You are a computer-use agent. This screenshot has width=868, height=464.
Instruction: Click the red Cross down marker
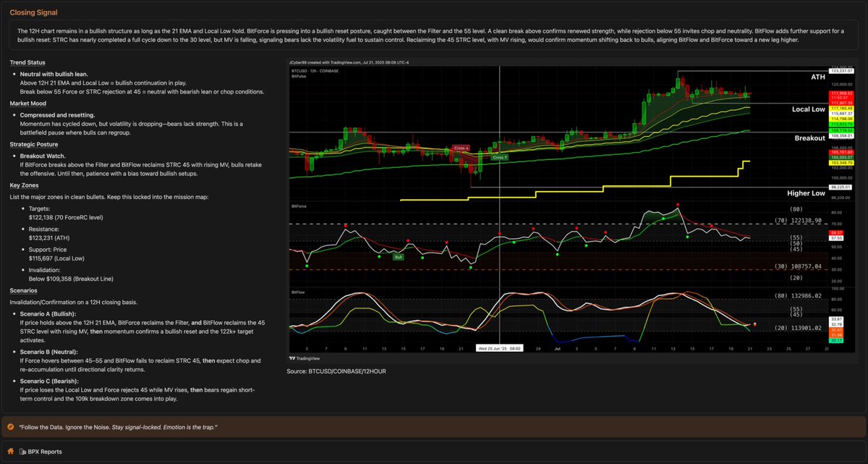pos(460,148)
